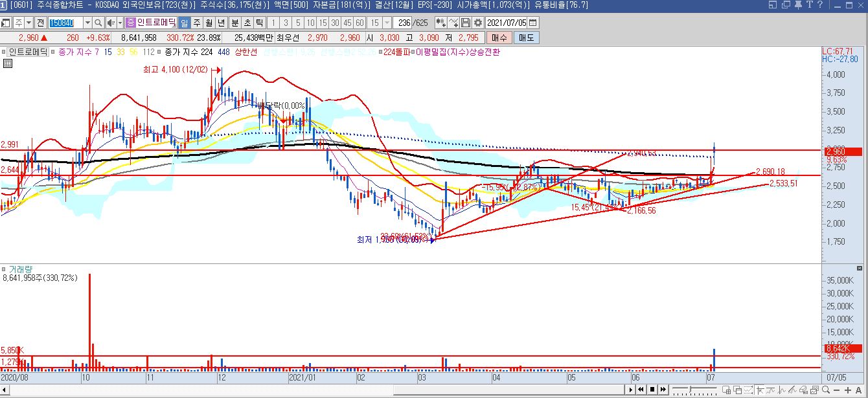Open the custom interval dropdown showing 15
This screenshot has height=398, width=868.
point(387,23)
